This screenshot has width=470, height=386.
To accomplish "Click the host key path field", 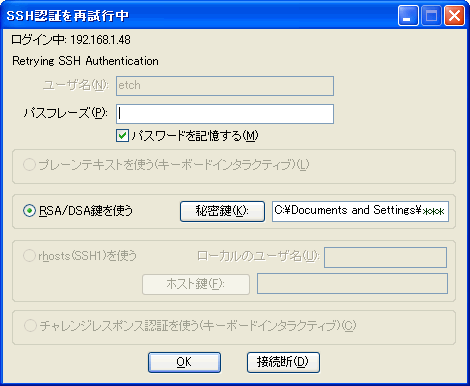I will pyautogui.click(x=352, y=284).
